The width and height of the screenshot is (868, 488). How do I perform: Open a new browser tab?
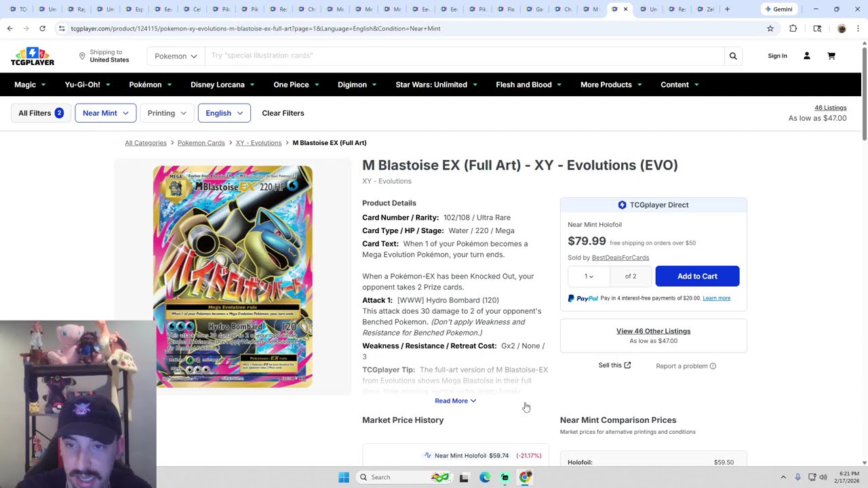tap(727, 9)
